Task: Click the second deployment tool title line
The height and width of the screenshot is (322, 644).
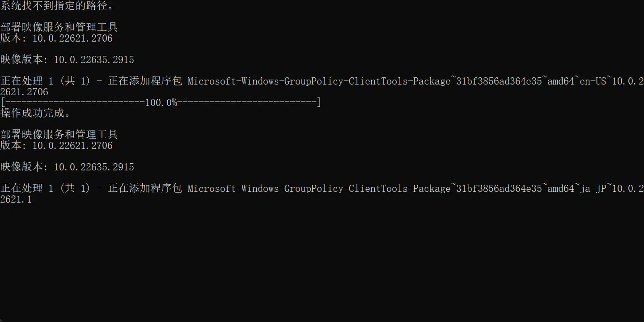Action: tap(59, 135)
